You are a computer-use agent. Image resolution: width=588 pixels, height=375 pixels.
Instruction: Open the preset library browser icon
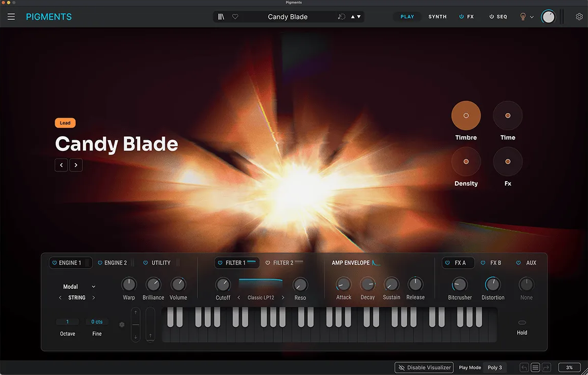tap(221, 17)
